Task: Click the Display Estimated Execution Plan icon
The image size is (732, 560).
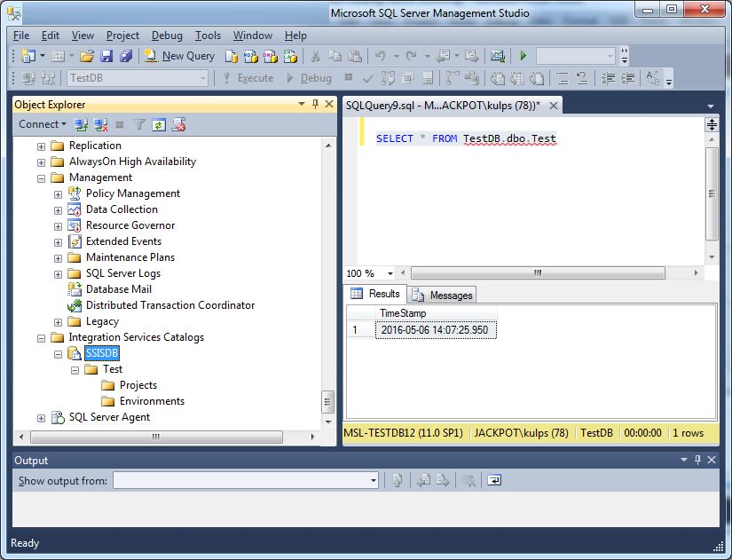Action: click(x=388, y=78)
